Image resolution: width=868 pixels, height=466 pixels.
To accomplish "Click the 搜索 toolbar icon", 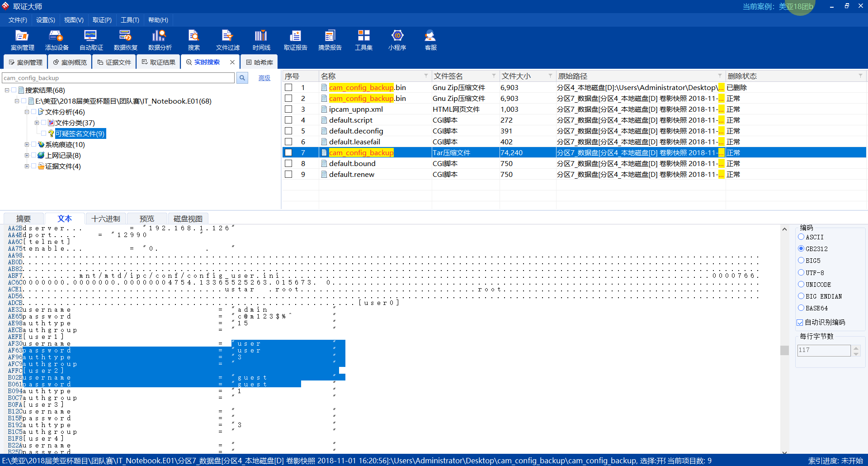I will 194,40.
